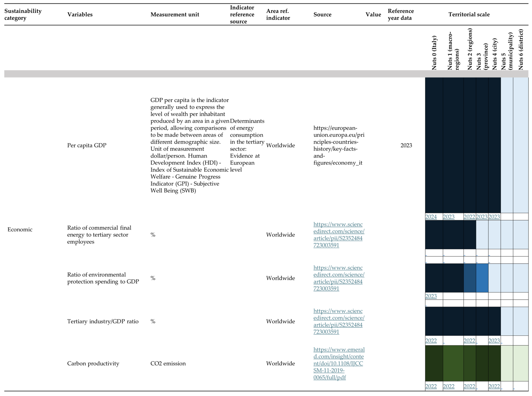The width and height of the screenshot is (532, 396).
Task: Click the 2023 link below environmental protection row
Action: click(x=431, y=296)
